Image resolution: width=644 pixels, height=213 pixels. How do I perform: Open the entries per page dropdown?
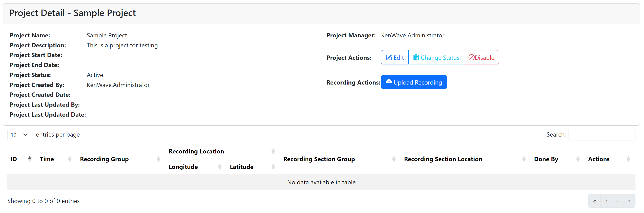[20, 135]
